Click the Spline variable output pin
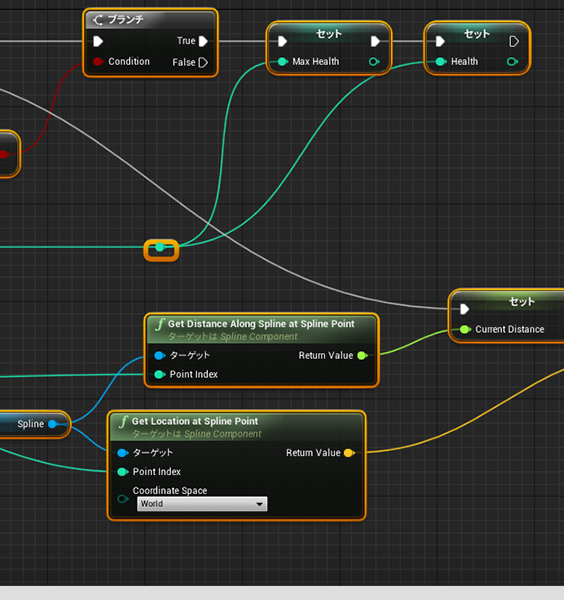Viewport: 564px width, 600px height. click(53, 424)
